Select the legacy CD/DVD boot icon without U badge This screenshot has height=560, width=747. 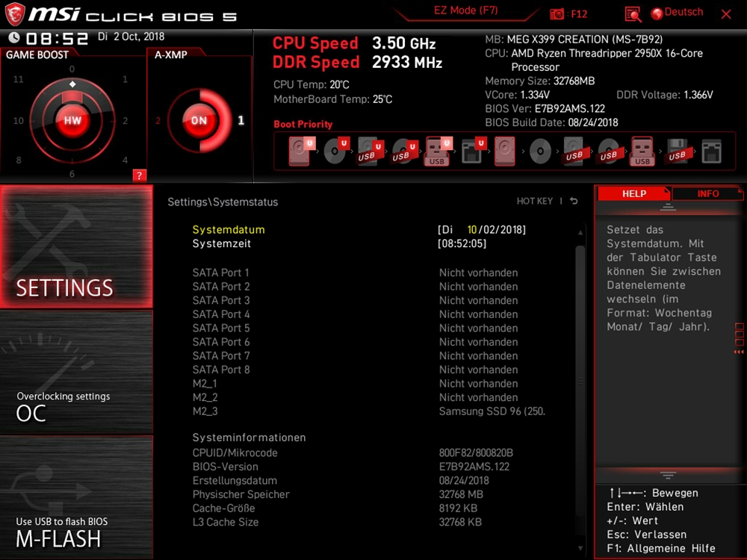pos(540,151)
